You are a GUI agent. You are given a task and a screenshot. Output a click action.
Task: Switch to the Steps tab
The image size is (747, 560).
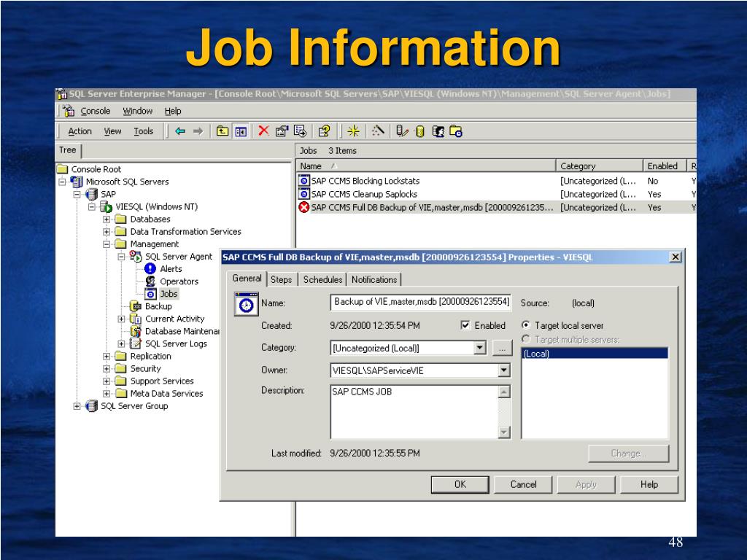click(x=281, y=279)
